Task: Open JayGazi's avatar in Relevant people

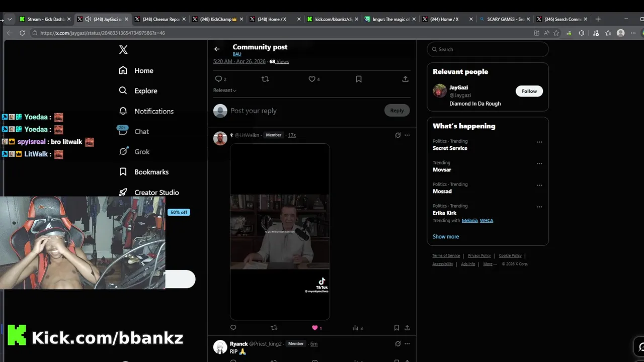Action: pyautogui.click(x=440, y=91)
